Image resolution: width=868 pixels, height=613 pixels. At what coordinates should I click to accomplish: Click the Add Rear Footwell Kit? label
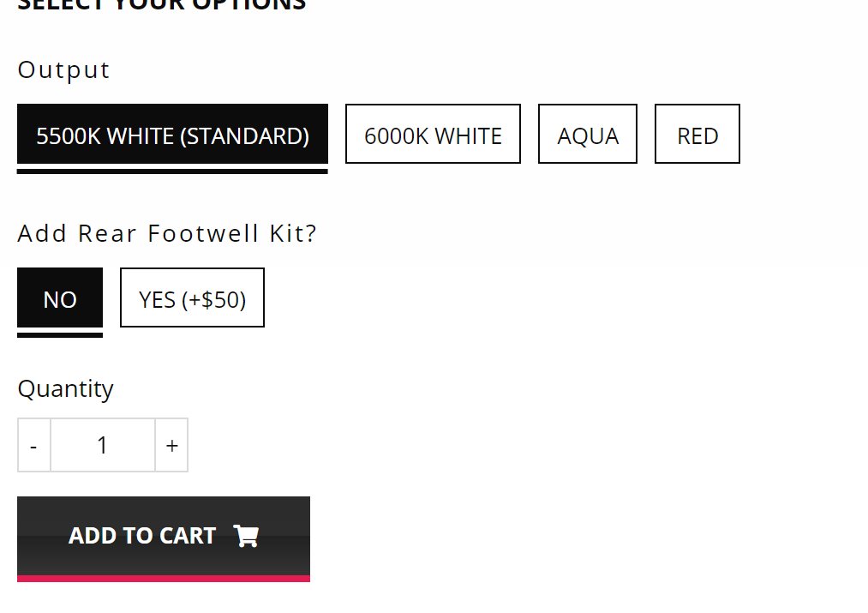click(x=166, y=233)
